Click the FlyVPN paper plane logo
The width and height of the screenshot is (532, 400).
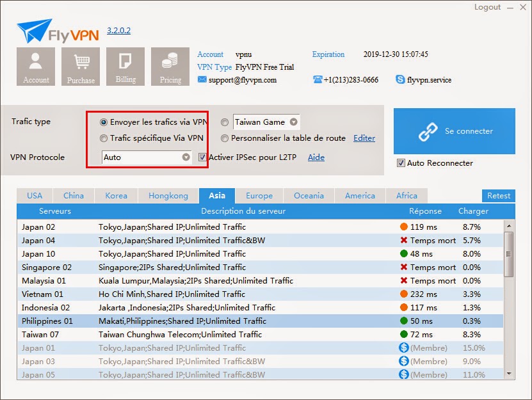[34, 31]
